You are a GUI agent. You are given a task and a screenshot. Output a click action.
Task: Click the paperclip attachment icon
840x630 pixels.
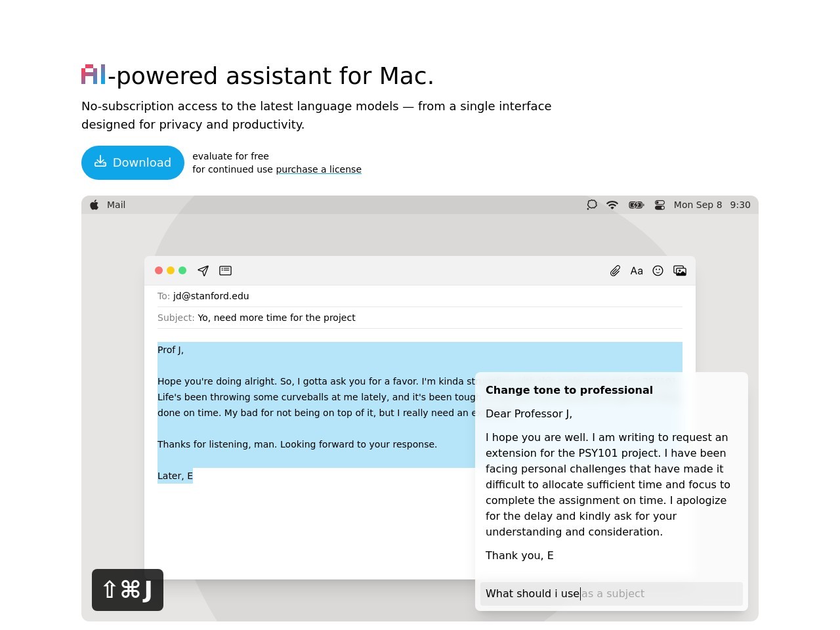click(615, 271)
